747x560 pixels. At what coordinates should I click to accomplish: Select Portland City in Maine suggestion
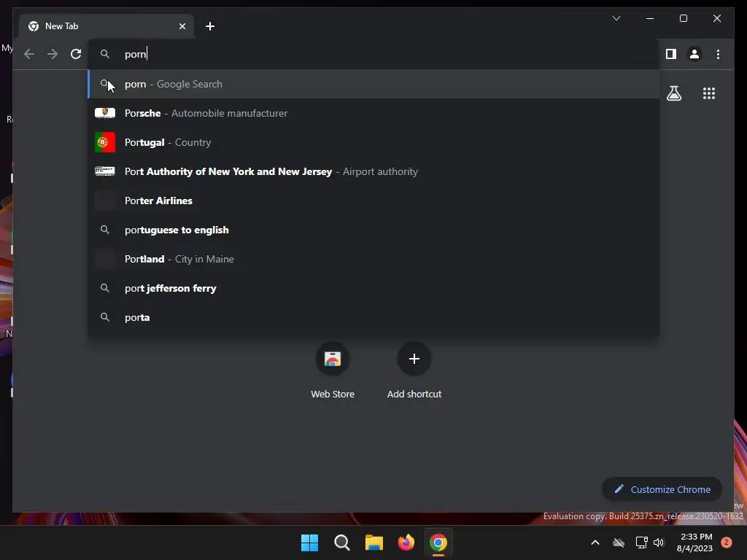pyautogui.click(x=373, y=259)
